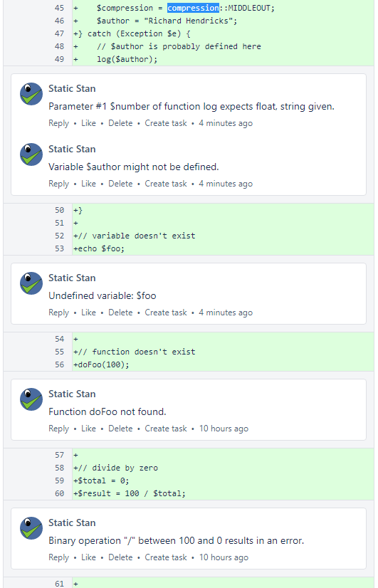Image resolution: width=378 pixels, height=588 pixels.
Task: Like the 'Function doFoo not found' comment
Action: click(x=88, y=429)
